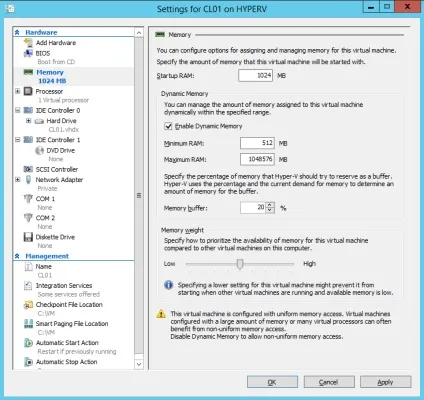Click the Memory buffer percentage field
The image size is (424, 400).
pyautogui.click(x=253, y=208)
